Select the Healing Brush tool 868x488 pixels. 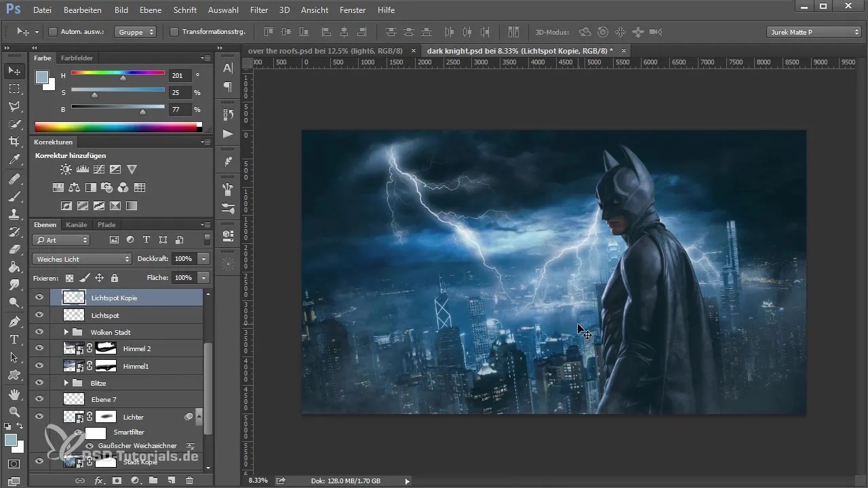pos(14,179)
